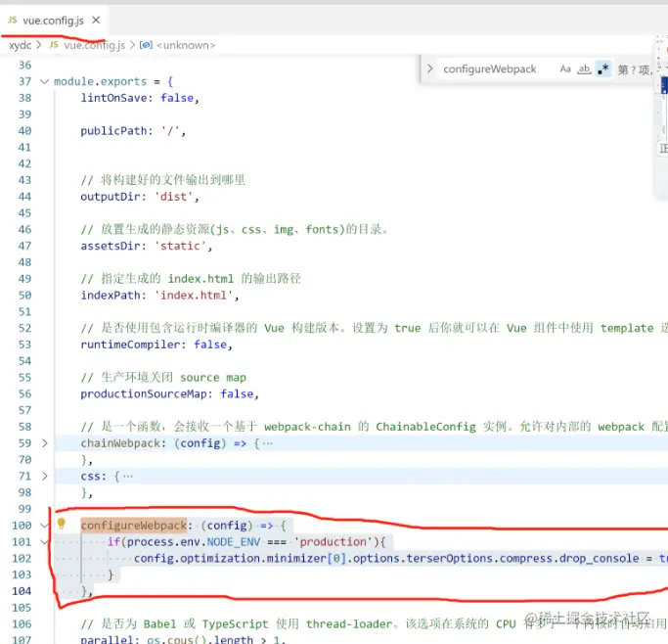Image resolution: width=668 pixels, height=644 pixels.
Task: Click the find results count text
Action: (634, 69)
